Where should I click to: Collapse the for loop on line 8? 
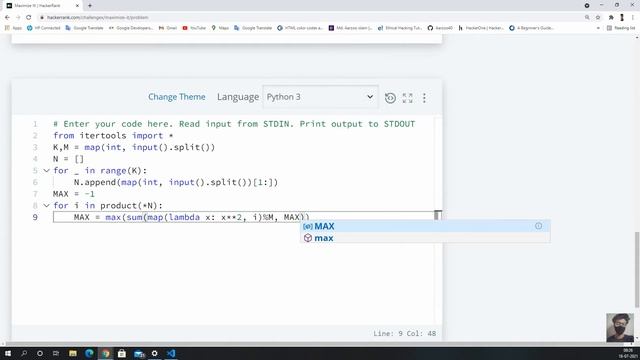click(47, 206)
